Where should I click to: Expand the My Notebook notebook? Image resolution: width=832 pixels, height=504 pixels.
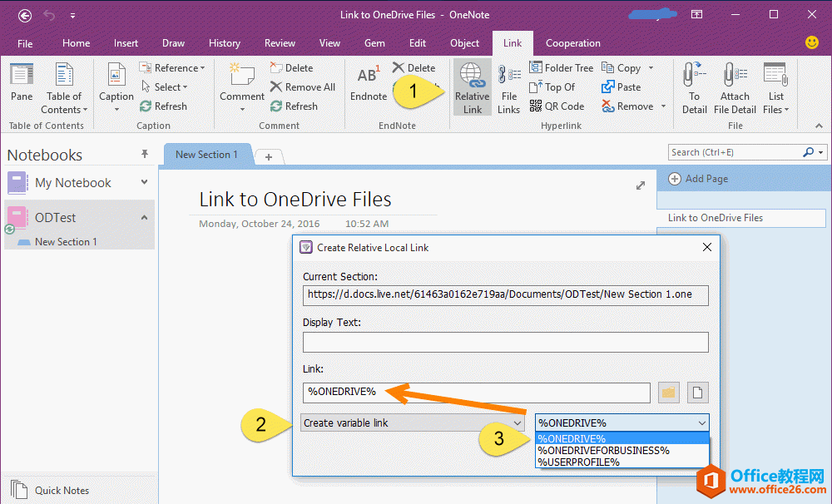144,182
